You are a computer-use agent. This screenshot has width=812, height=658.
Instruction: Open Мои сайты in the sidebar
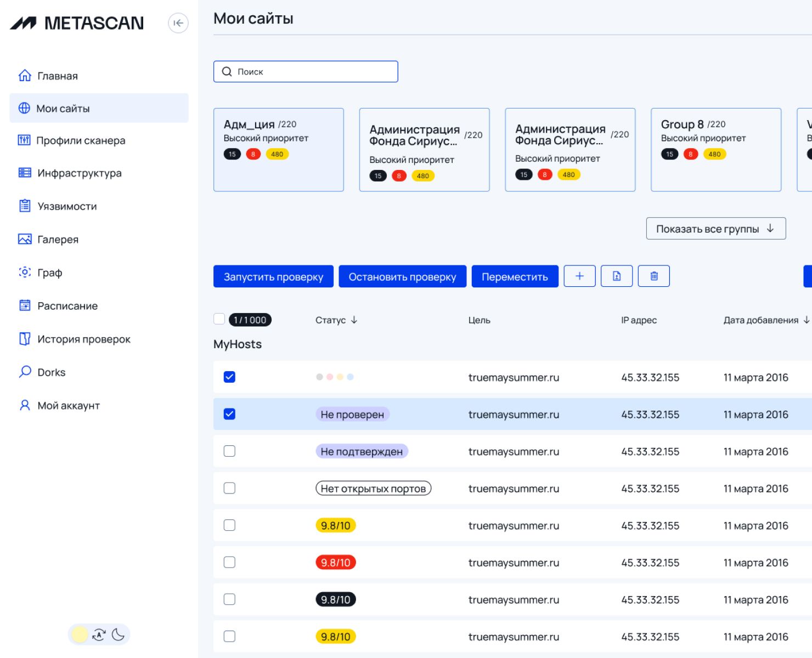99,108
